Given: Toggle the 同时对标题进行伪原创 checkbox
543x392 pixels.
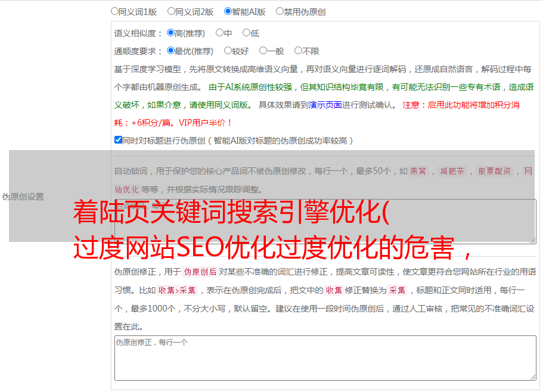Looking at the screenshot, I should pyautogui.click(x=118, y=140).
